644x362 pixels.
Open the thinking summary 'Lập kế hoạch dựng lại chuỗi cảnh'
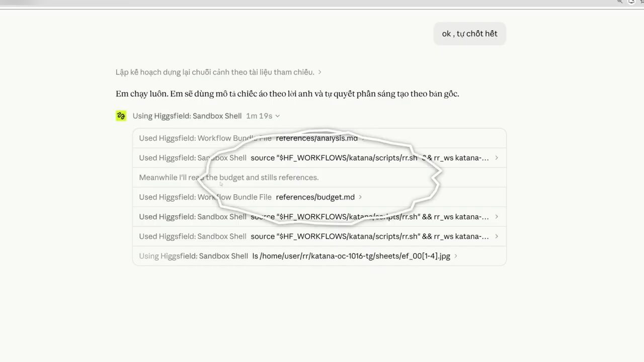click(215, 72)
